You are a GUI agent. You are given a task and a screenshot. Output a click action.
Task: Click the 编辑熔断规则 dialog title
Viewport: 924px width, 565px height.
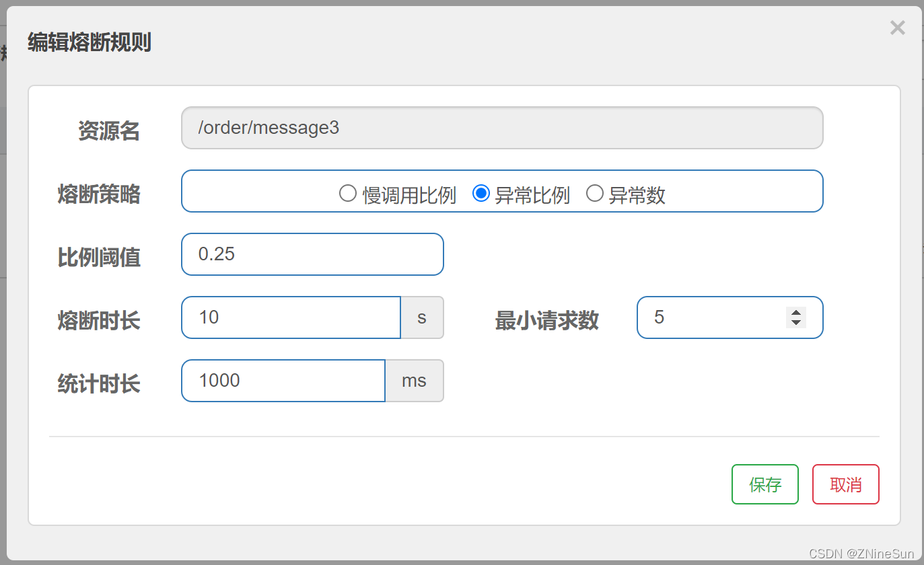(x=89, y=43)
